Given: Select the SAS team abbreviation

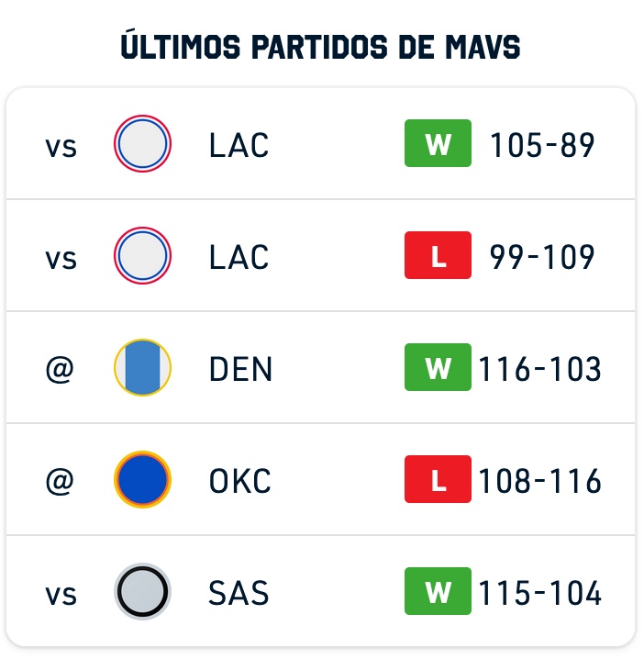Looking at the screenshot, I should (239, 593).
